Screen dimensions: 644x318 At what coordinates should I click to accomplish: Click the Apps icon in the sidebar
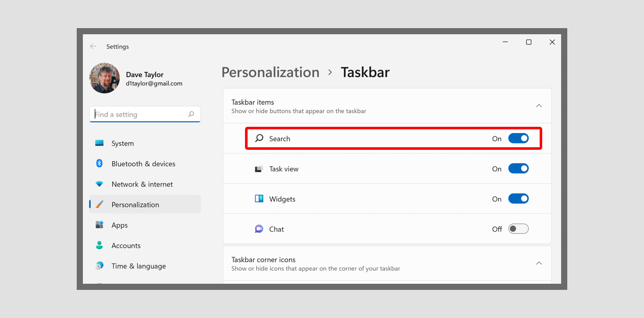click(100, 225)
